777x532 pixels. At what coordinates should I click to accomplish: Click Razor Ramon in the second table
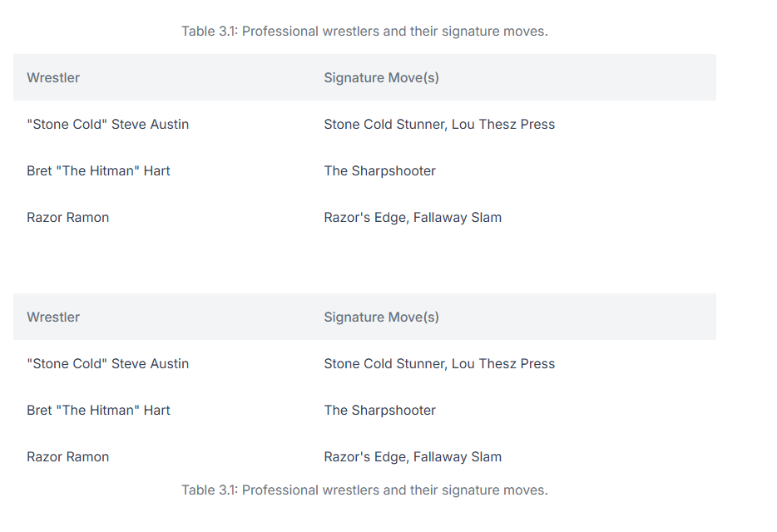[x=68, y=456]
